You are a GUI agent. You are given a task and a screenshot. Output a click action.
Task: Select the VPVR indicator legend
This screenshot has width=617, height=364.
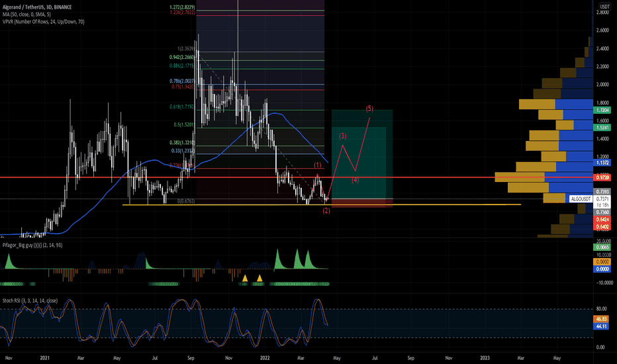43,22
